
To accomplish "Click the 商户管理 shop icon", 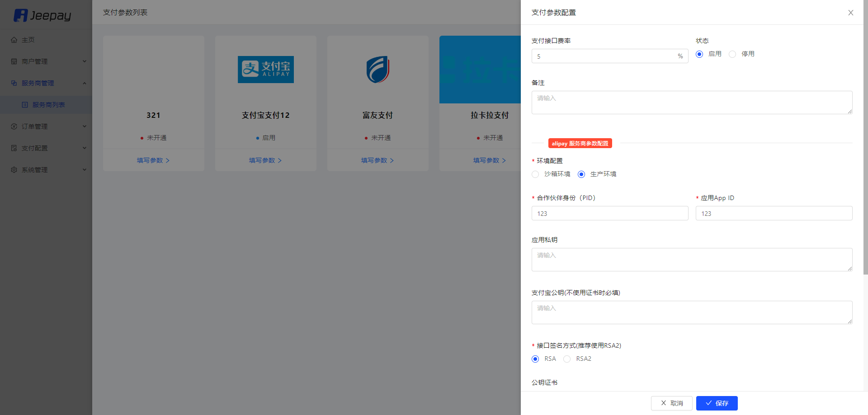I will [x=14, y=61].
